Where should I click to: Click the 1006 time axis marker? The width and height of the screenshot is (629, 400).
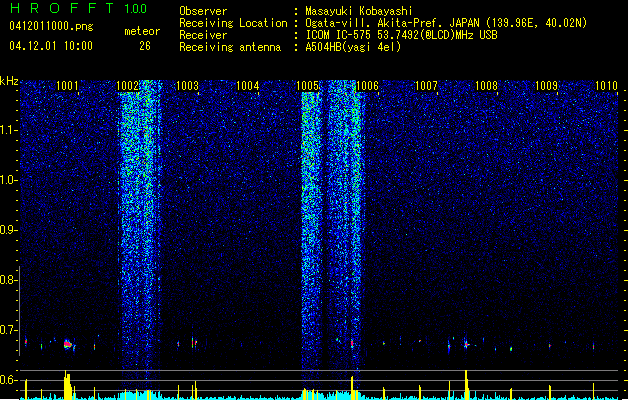367,85
